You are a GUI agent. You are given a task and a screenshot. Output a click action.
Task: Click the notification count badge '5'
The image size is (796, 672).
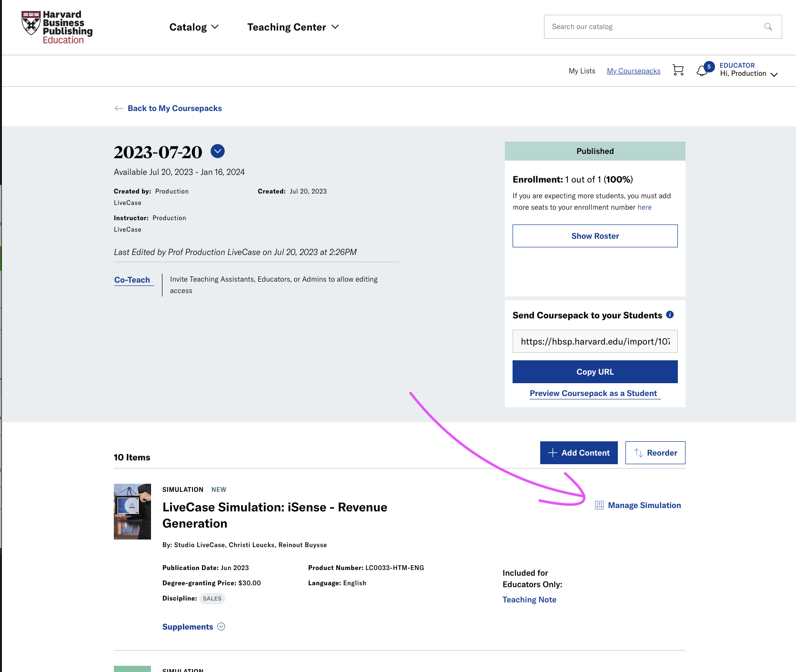709,67
